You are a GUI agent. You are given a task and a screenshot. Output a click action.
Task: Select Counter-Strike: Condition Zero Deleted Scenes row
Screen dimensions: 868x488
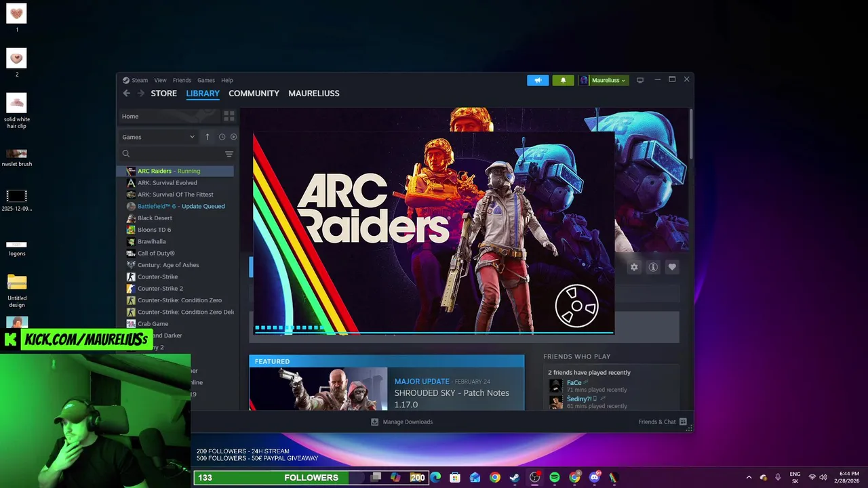(176, 312)
